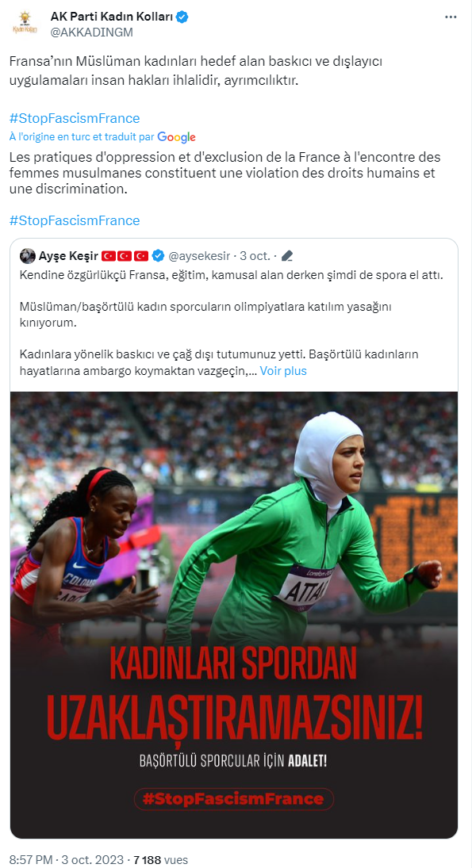Open the three-dot more options menu
Viewport: 472px width, 868px height.
[451, 17]
